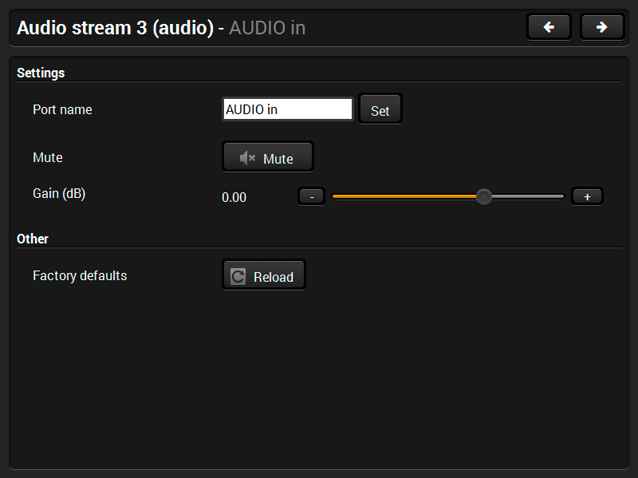
Task: Mute the audio stream
Action: [x=268, y=157]
